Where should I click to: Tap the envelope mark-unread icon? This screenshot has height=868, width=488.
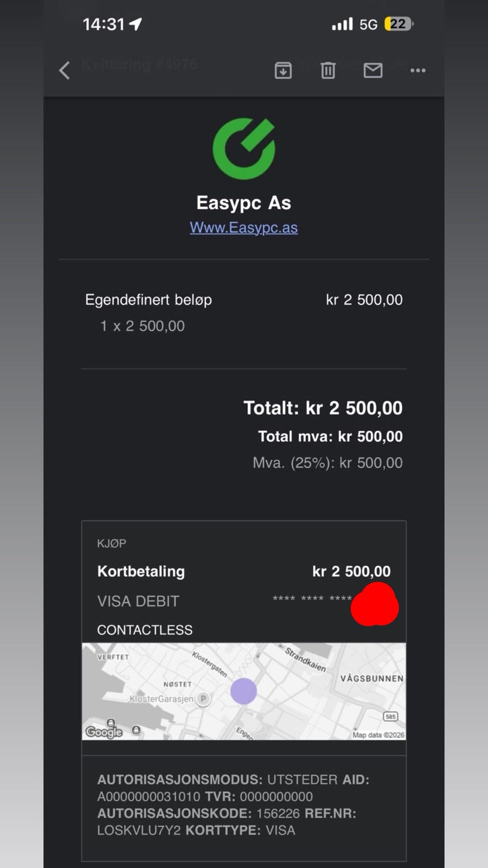click(373, 71)
